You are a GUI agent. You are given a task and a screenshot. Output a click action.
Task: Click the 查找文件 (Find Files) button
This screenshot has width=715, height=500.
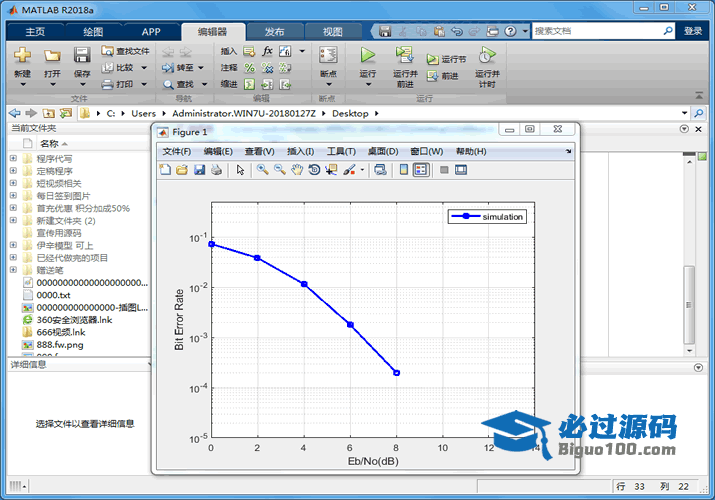125,51
